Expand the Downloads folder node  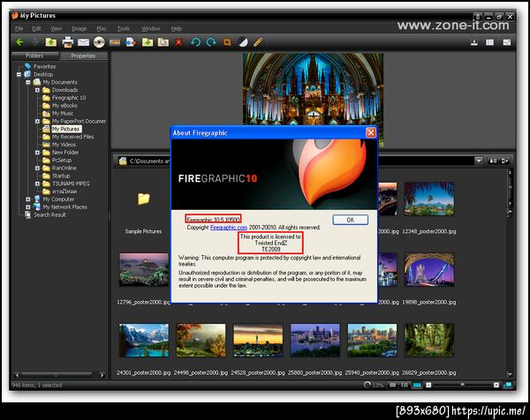37,90
